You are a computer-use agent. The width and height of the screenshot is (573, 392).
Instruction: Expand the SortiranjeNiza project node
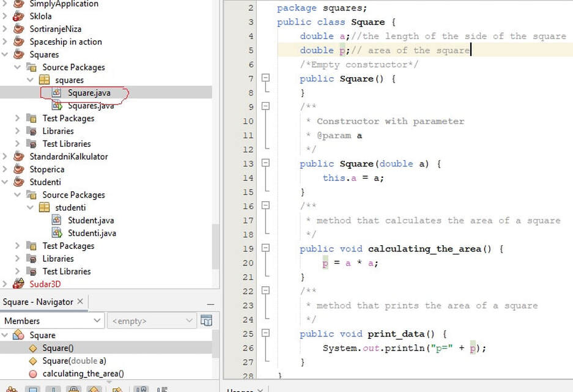click(4, 29)
